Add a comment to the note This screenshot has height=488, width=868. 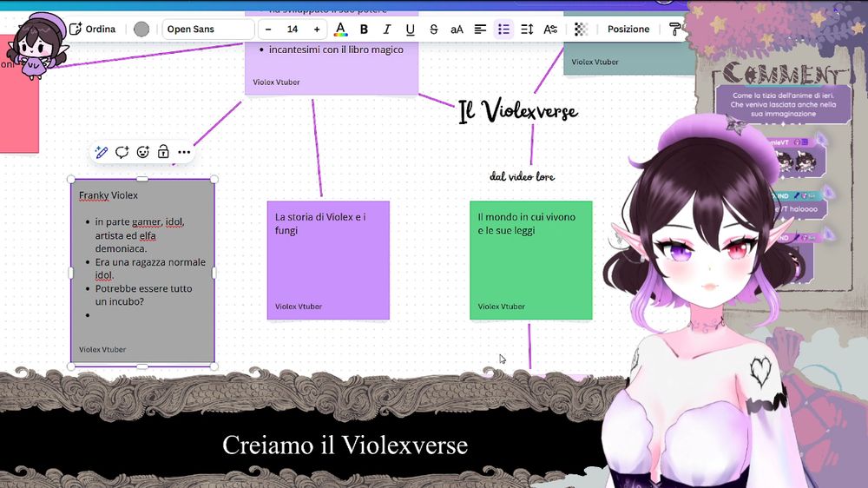point(122,152)
